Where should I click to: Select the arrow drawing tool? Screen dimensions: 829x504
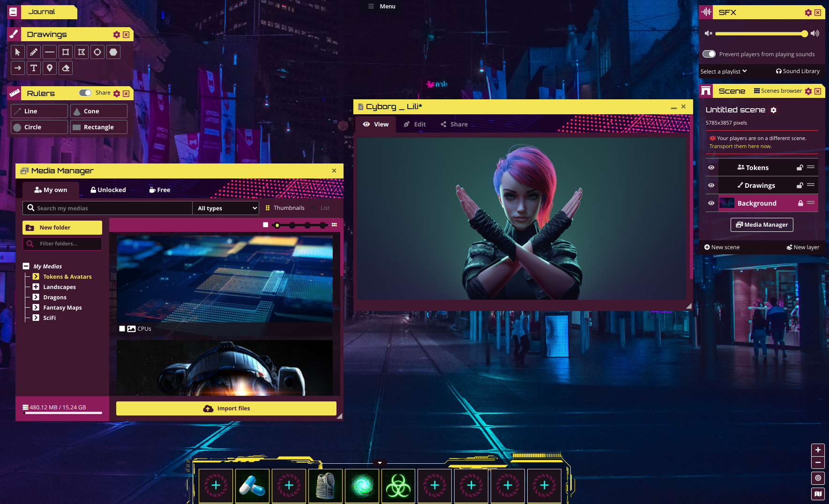coord(18,68)
